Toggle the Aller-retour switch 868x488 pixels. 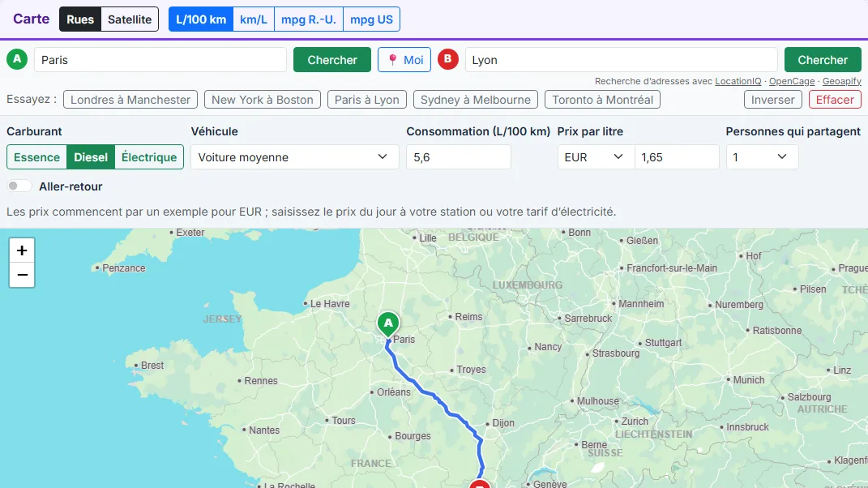[19, 186]
